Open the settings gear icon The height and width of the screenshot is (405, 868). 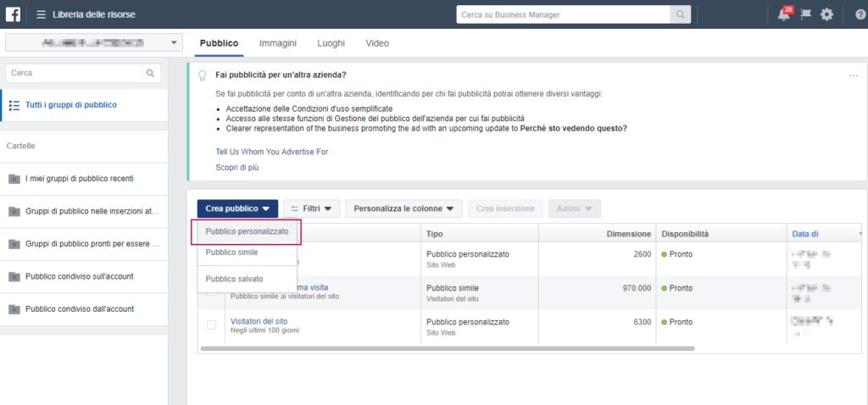pos(827,14)
